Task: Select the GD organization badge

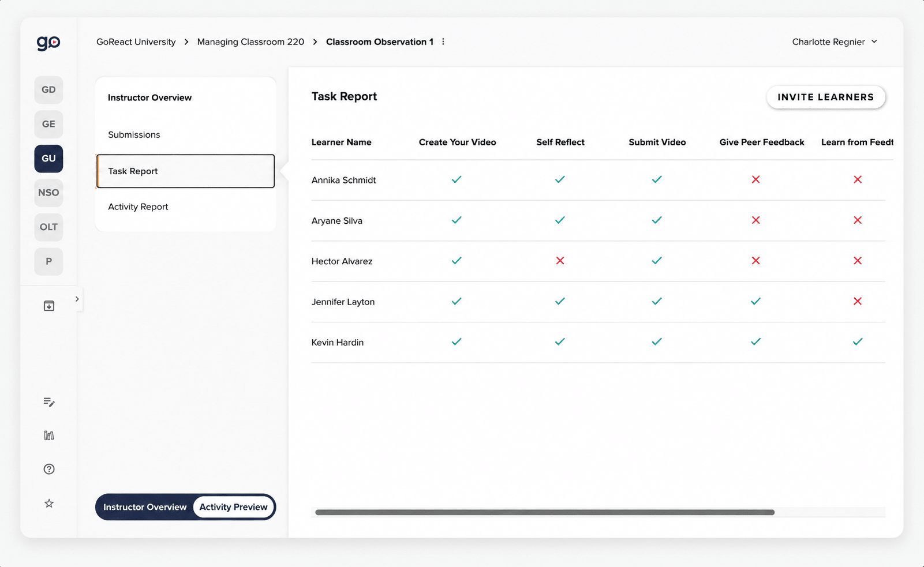Action: click(x=48, y=90)
